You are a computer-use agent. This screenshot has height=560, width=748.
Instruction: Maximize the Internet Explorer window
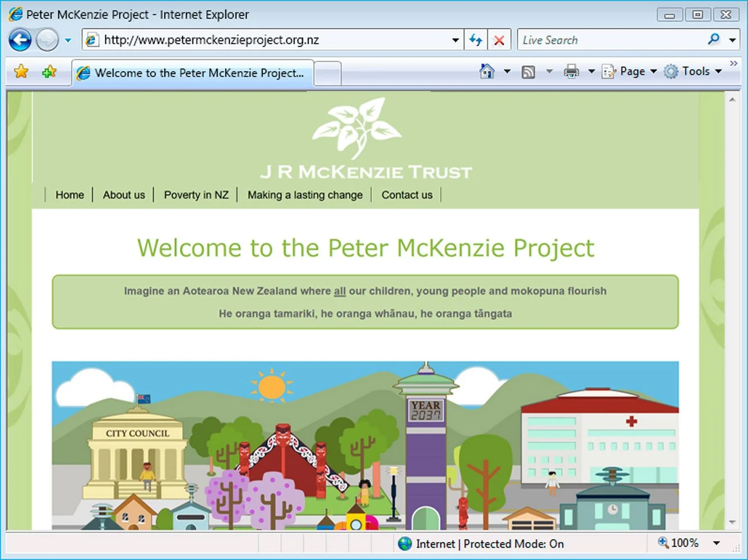(x=698, y=15)
